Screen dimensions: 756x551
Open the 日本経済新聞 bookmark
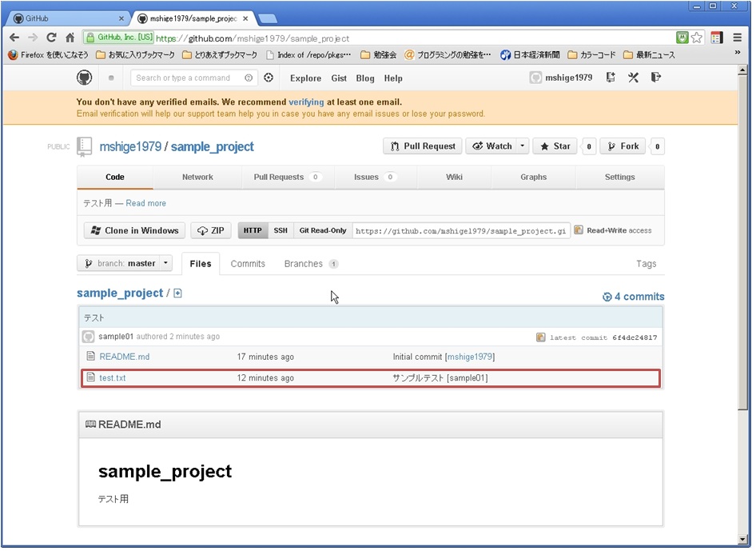click(530, 54)
